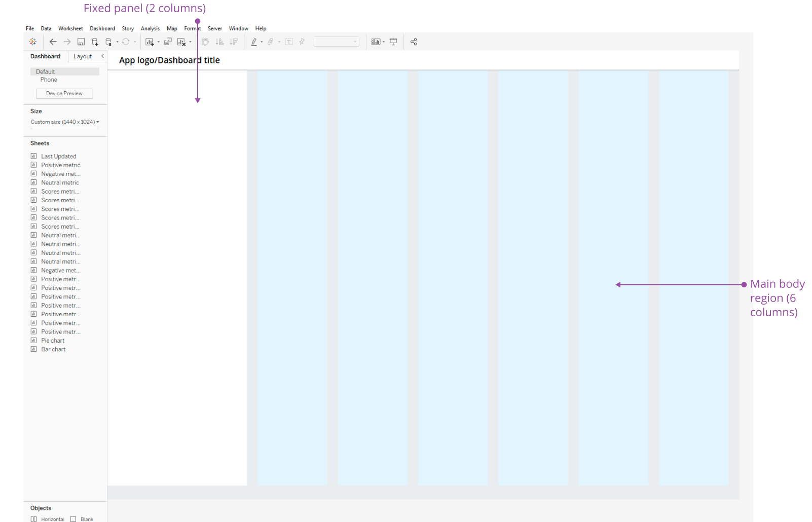Click the Tableau logo start page icon

[33, 42]
